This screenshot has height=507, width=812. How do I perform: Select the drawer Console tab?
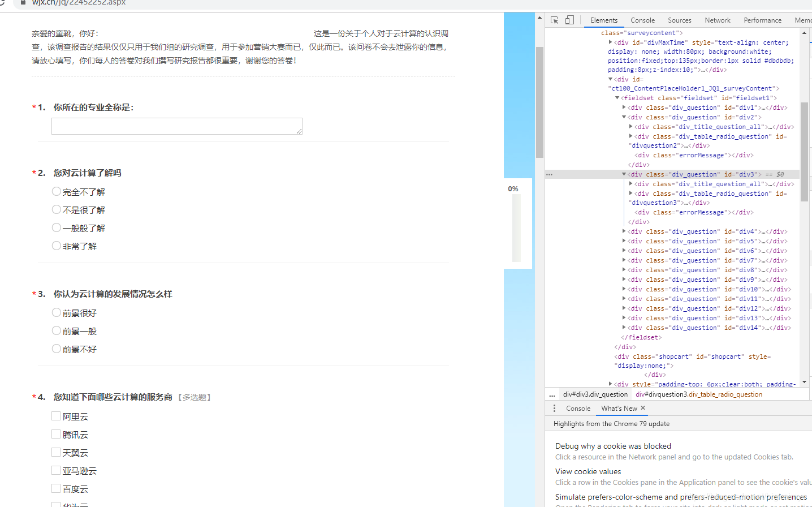click(578, 409)
